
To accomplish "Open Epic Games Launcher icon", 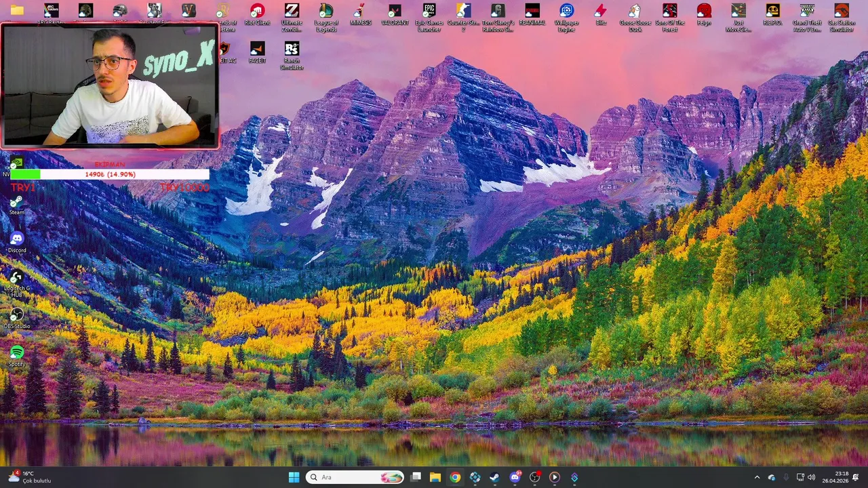I will (x=429, y=18).
